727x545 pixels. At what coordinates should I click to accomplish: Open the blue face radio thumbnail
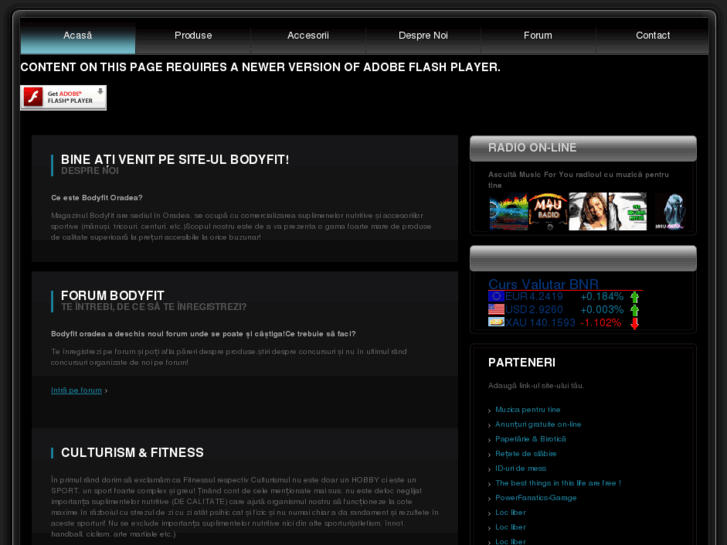(670, 212)
